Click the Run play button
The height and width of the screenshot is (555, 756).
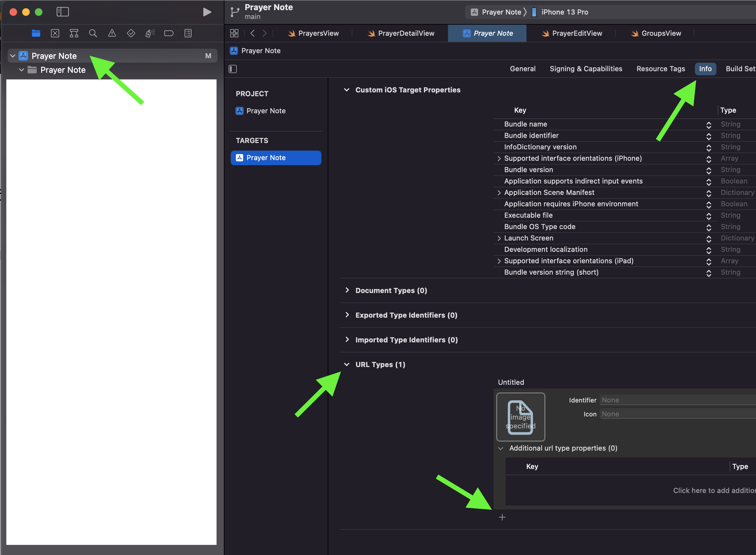coord(207,12)
